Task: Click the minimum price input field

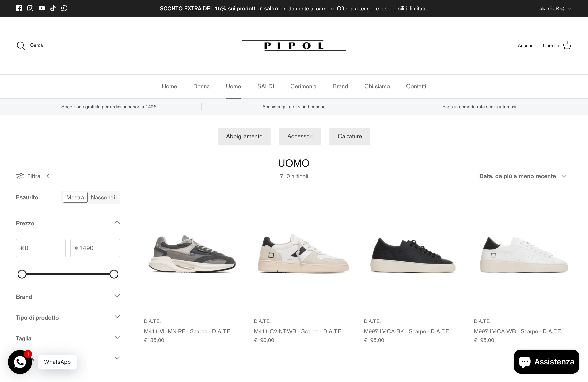Action: 41,248
